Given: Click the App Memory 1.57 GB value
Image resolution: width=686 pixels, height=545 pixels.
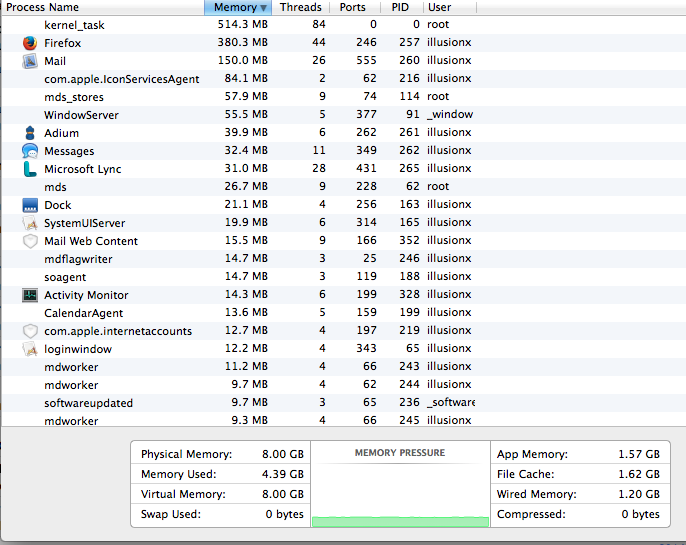Looking at the screenshot, I should 639,454.
